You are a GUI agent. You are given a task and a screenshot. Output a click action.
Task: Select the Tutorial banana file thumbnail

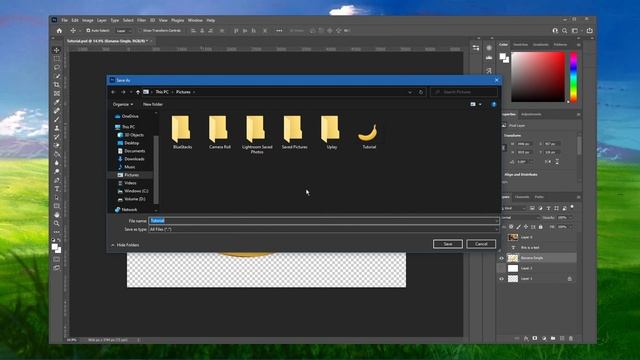pos(369,134)
